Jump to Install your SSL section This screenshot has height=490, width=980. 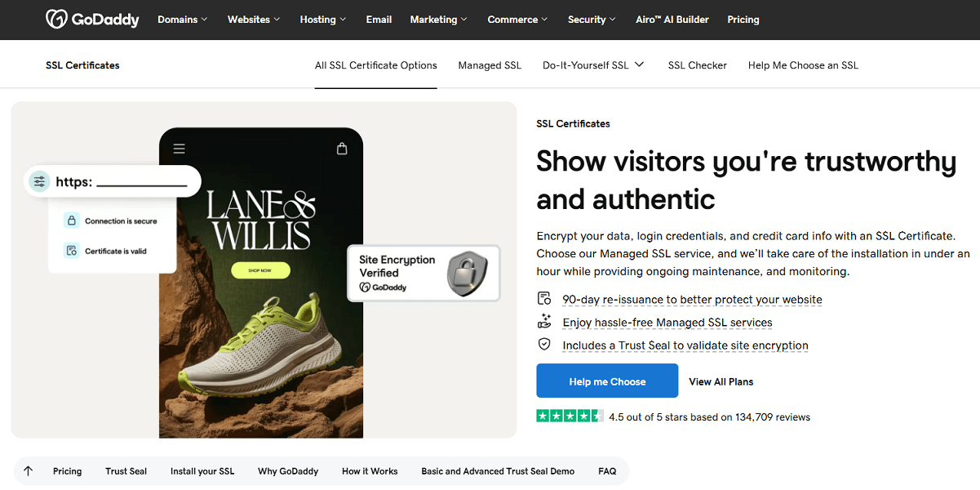202,471
